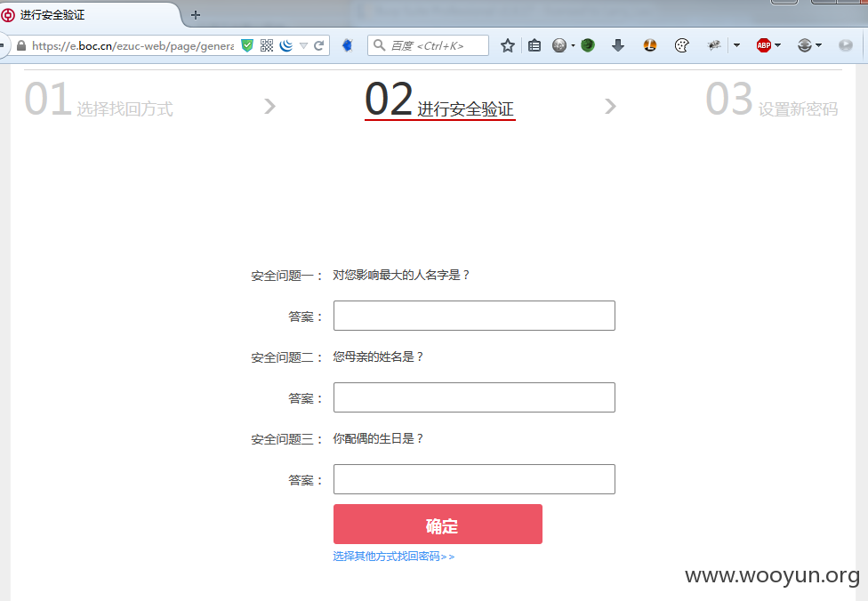Open the downloads arrow icon

(618, 45)
